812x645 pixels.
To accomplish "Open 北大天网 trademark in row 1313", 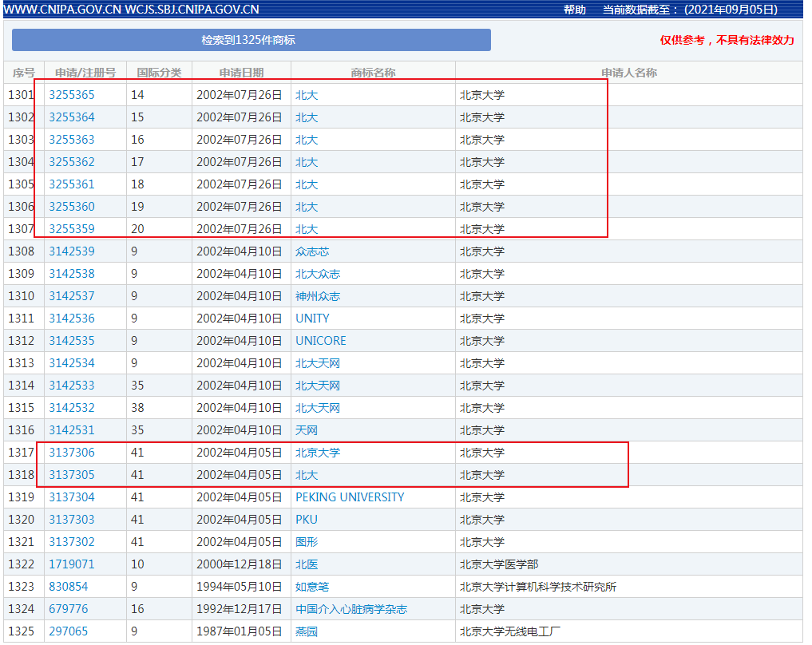I will (318, 363).
